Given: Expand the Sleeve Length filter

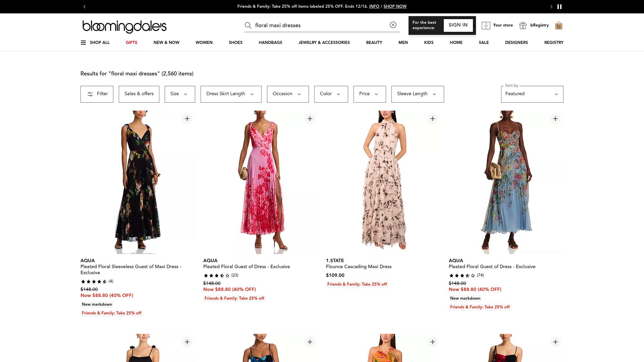Looking at the screenshot, I should 417,94.
